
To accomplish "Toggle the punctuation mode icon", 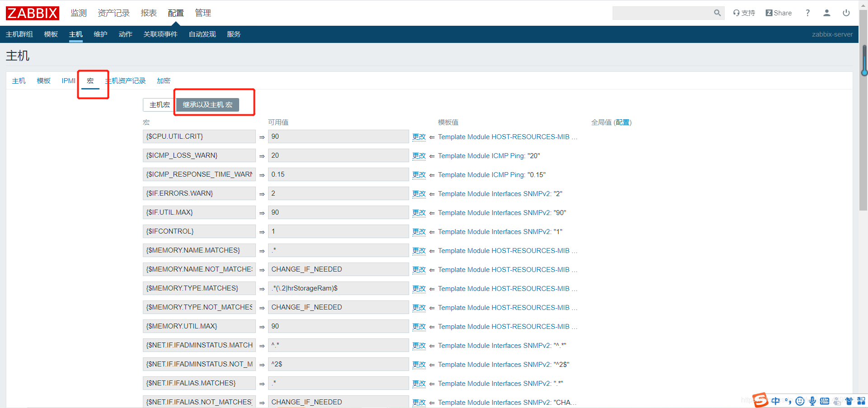I will [x=788, y=401].
